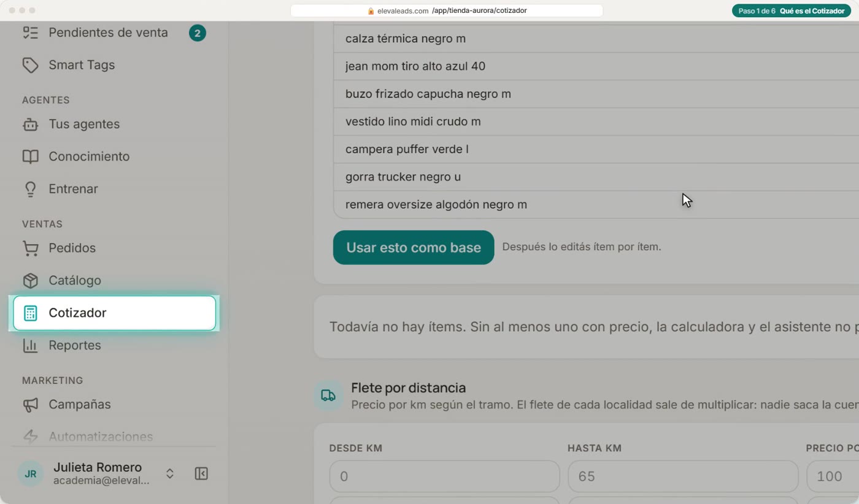Viewport: 859px width, 504px height.
Task: Click the Desde km input field
Action: pyautogui.click(x=445, y=476)
